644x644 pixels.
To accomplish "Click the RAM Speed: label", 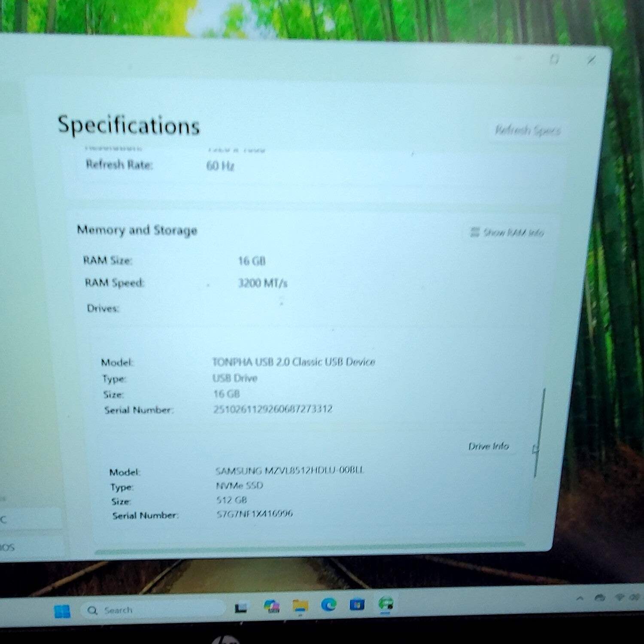I will coord(114,283).
